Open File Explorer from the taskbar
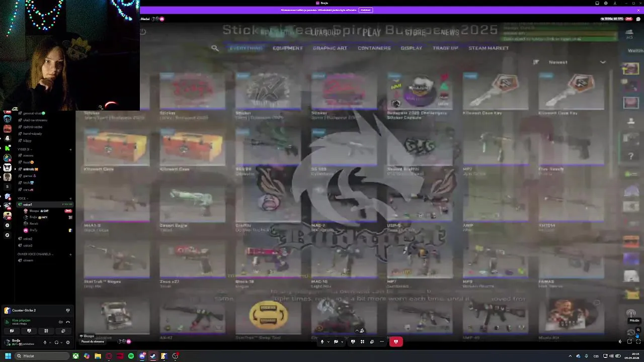 coord(98,356)
